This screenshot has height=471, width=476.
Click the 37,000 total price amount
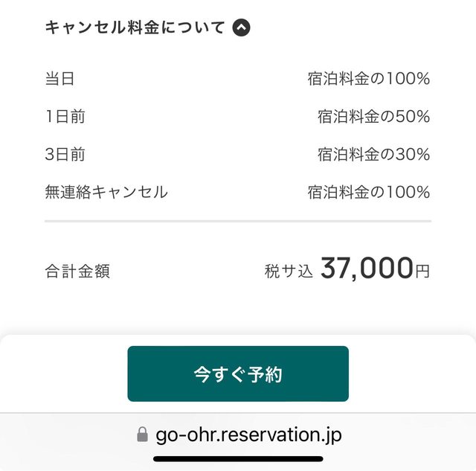tap(367, 269)
